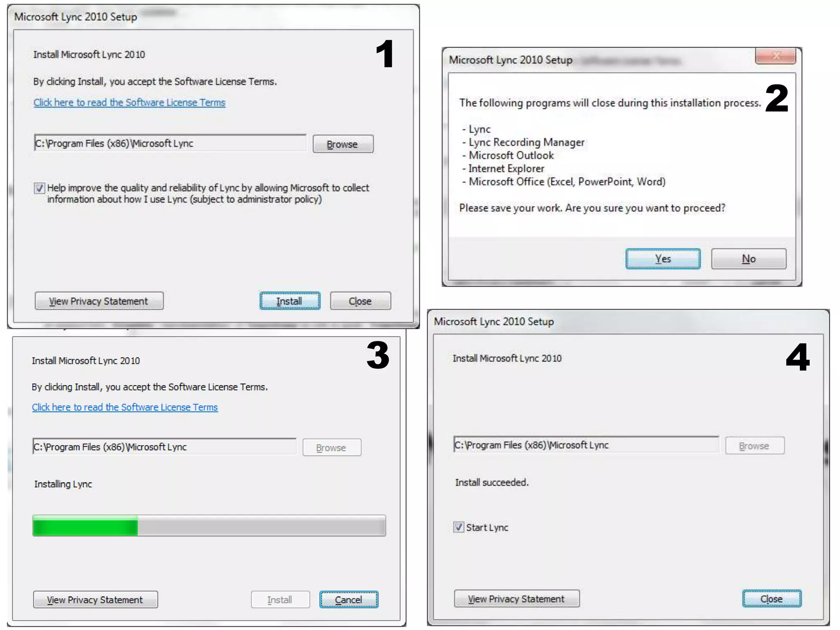Click Close button beside Install in dialog 1
This screenshot has height=630, width=840.
point(360,301)
